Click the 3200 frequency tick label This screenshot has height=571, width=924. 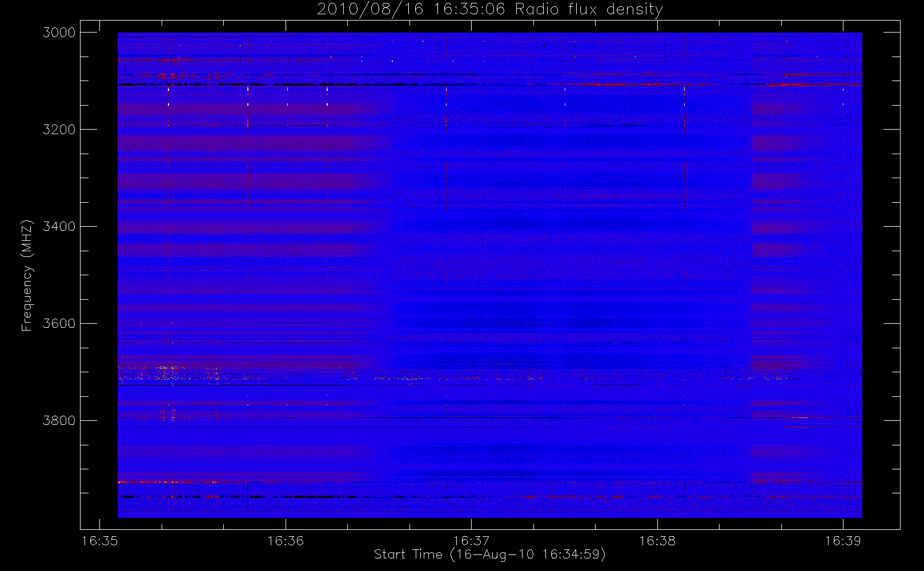[59, 130]
